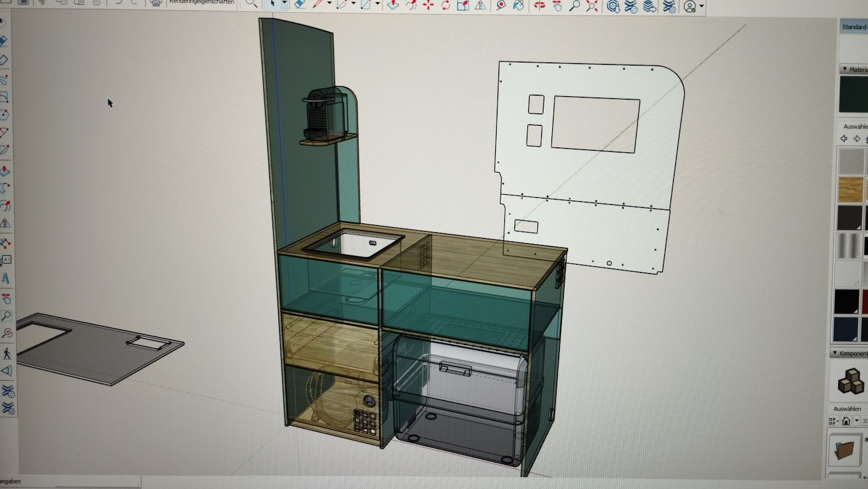Activate the Walk tool in left toolbar
The image size is (868, 489).
pos(6,354)
